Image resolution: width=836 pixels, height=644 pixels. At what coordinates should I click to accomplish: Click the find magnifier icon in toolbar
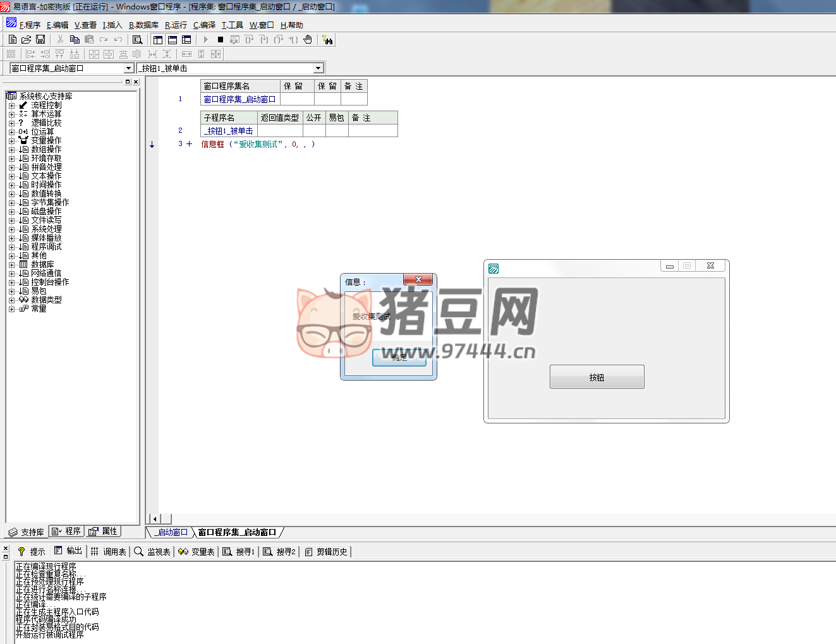tap(137, 39)
